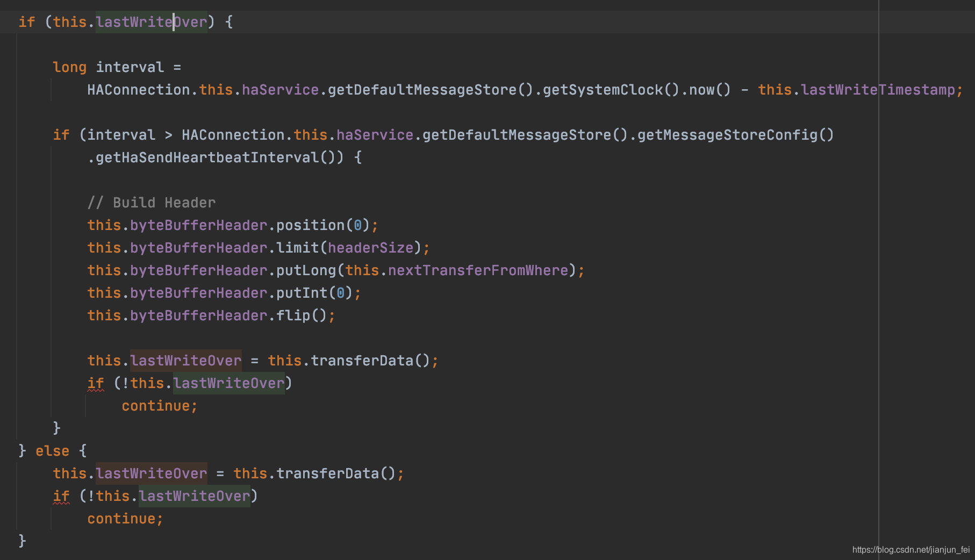Click nextTransferFromWhere in the putLong call
Image resolution: width=975 pixels, height=560 pixels.
pos(478,270)
